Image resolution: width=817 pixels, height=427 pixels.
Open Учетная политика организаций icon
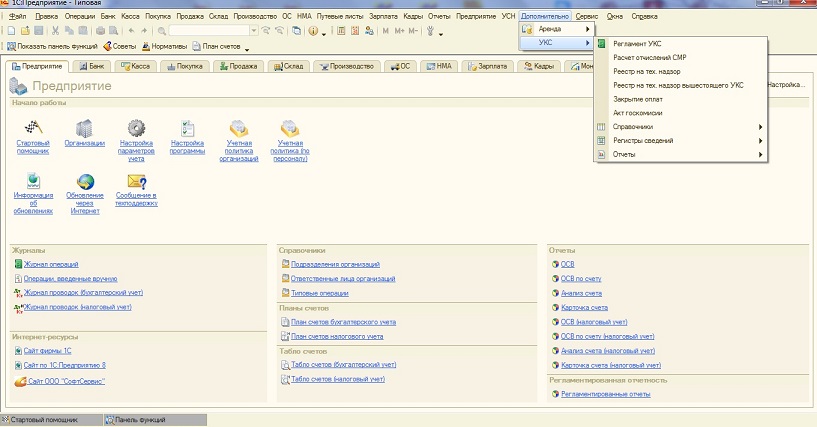tap(238, 128)
